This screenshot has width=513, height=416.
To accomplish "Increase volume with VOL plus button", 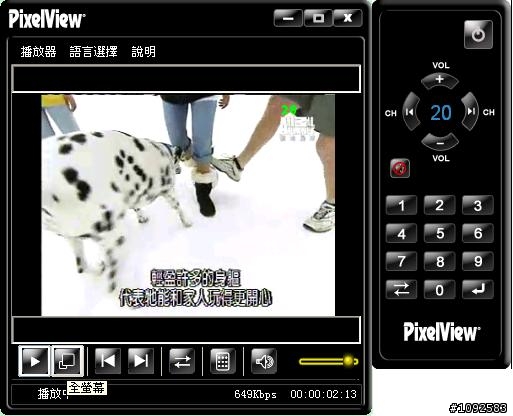I will coord(440,80).
